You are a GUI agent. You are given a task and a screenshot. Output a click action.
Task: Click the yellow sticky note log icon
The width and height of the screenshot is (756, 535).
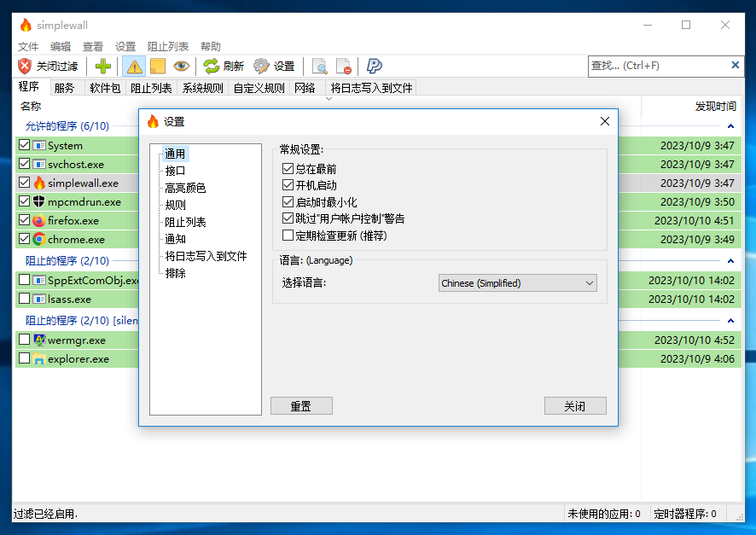158,66
